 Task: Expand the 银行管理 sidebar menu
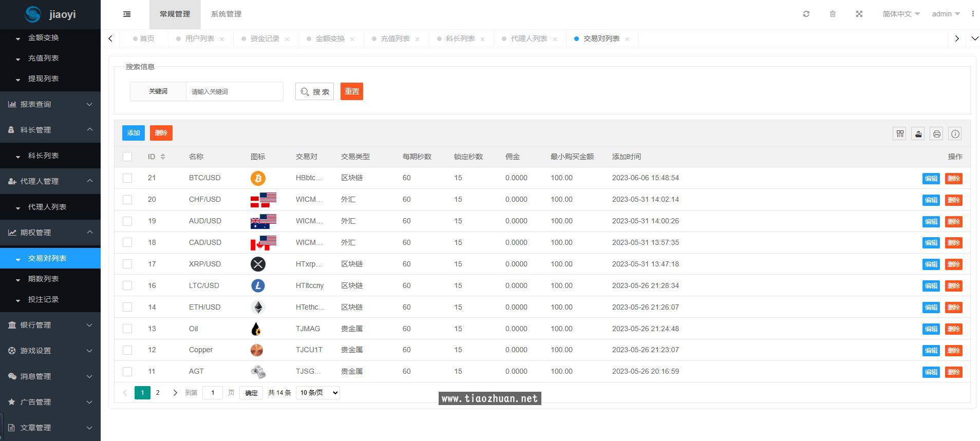[50, 325]
